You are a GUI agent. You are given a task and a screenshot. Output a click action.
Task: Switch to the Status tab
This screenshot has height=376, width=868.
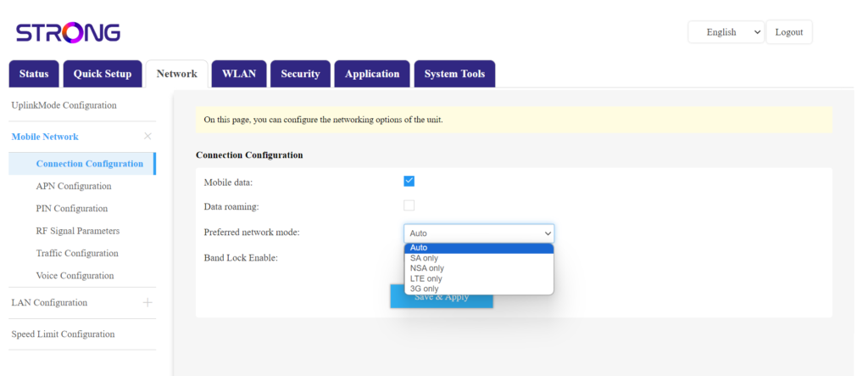coord(34,74)
